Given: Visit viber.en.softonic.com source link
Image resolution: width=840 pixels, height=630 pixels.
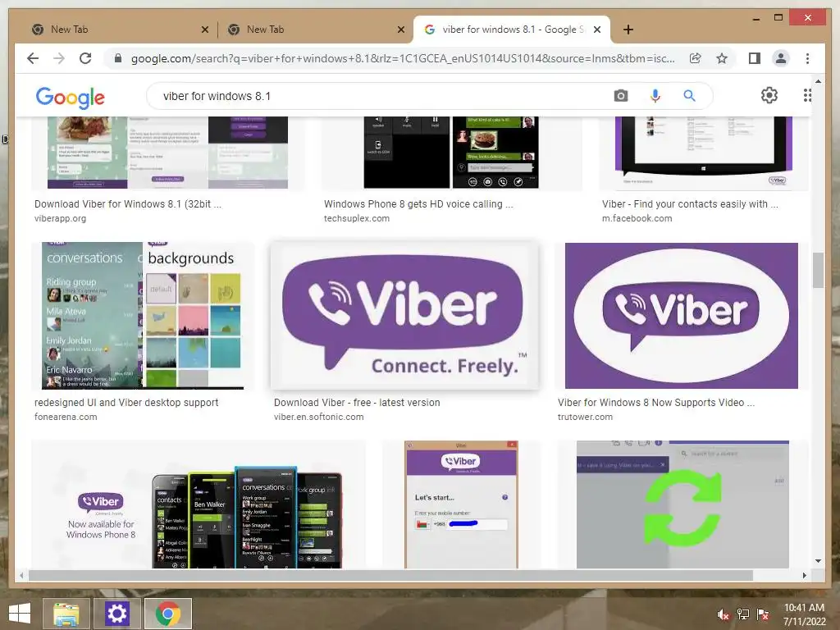Looking at the screenshot, I should [x=318, y=417].
